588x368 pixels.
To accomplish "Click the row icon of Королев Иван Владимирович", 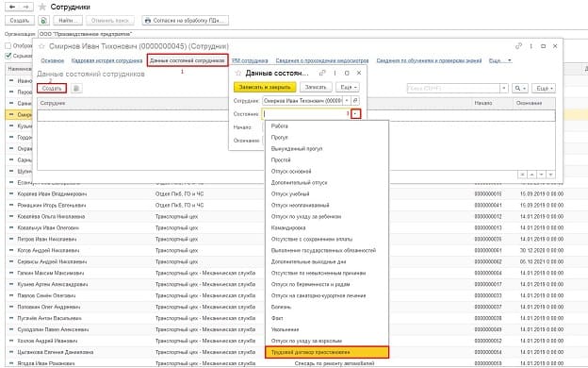I will coord(11,193).
